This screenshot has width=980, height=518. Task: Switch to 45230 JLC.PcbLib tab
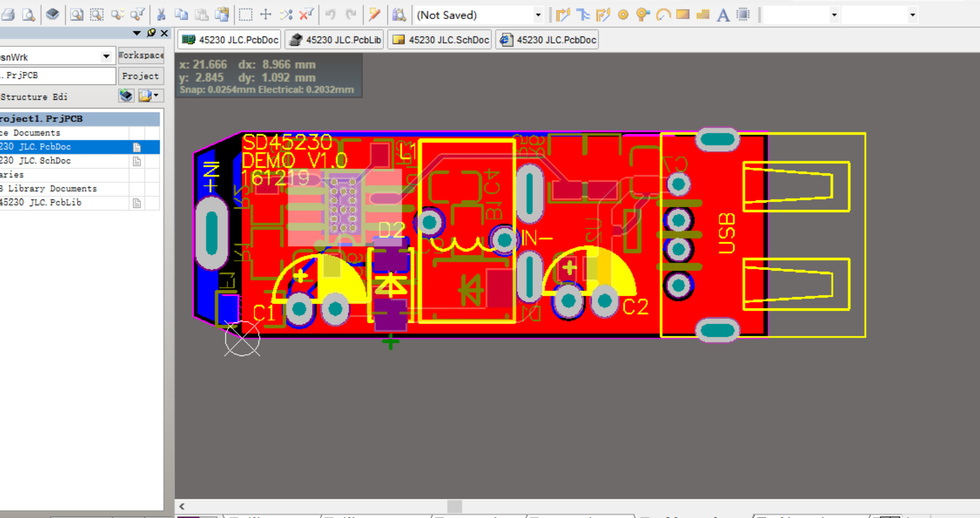click(335, 39)
